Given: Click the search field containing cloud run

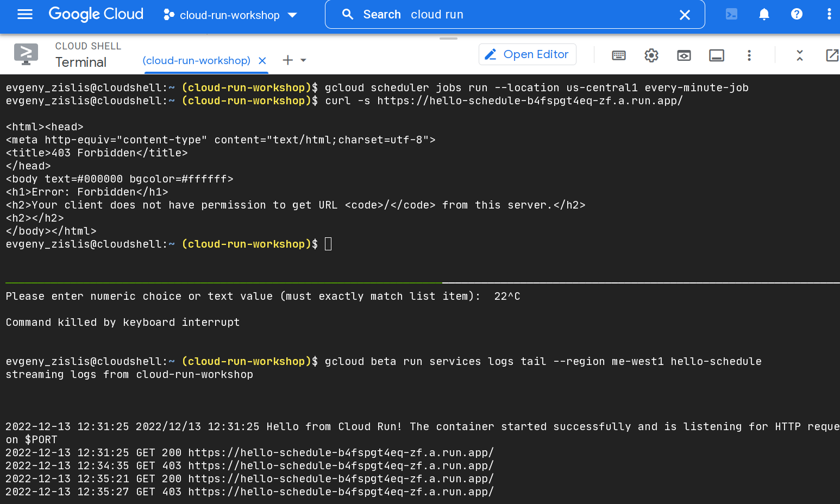Looking at the screenshot, I should 511,15.
